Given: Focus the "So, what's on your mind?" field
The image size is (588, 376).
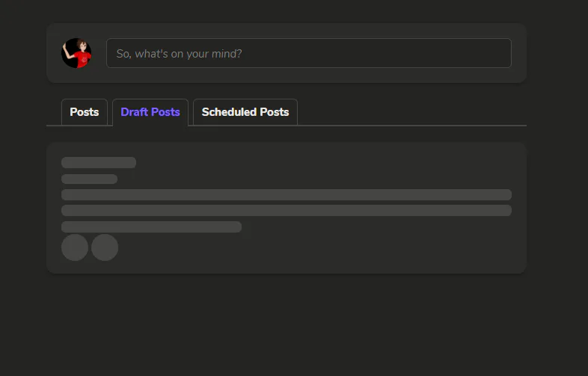Looking at the screenshot, I should click(x=309, y=53).
